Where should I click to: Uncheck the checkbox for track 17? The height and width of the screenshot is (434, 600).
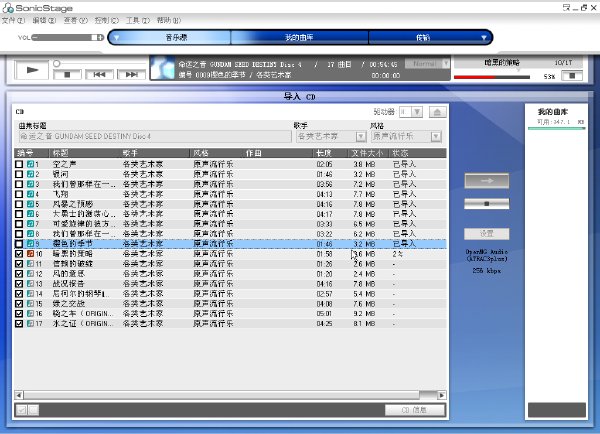point(19,323)
